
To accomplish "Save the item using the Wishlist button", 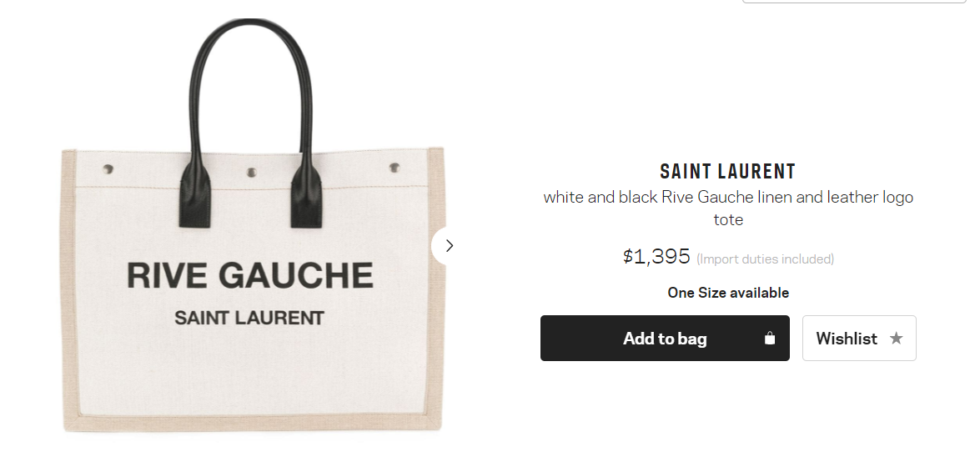I will (859, 339).
